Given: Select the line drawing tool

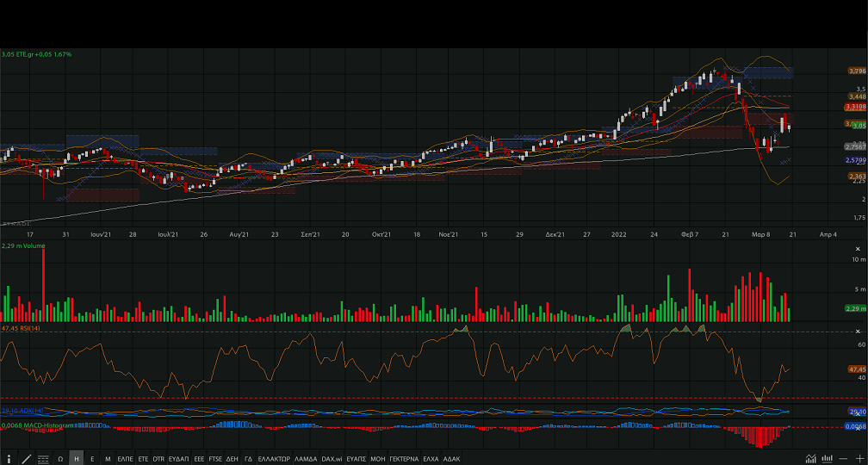Looking at the screenshot, I should (x=27, y=459).
